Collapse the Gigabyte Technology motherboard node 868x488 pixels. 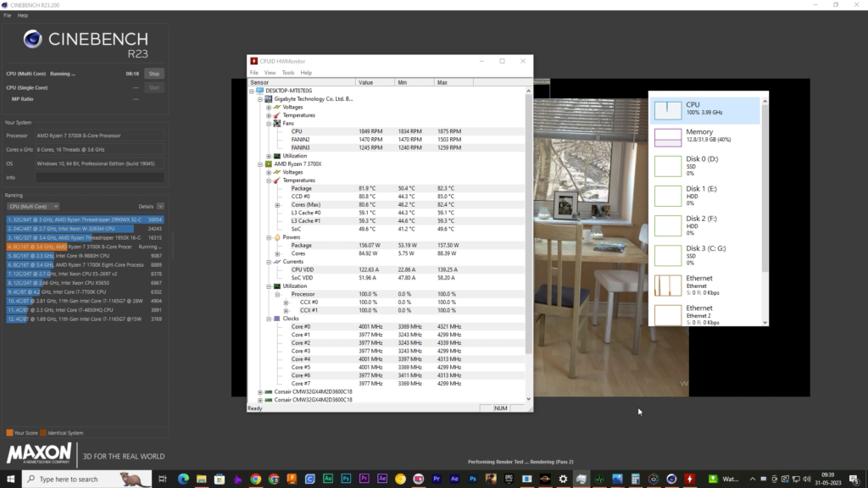click(x=260, y=99)
